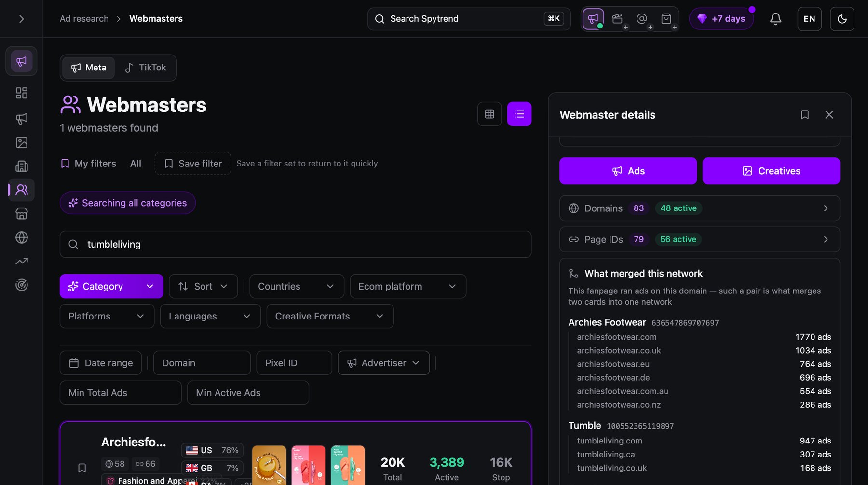Switch to the Meta tab
Viewport: 868px width, 485px height.
coord(89,68)
